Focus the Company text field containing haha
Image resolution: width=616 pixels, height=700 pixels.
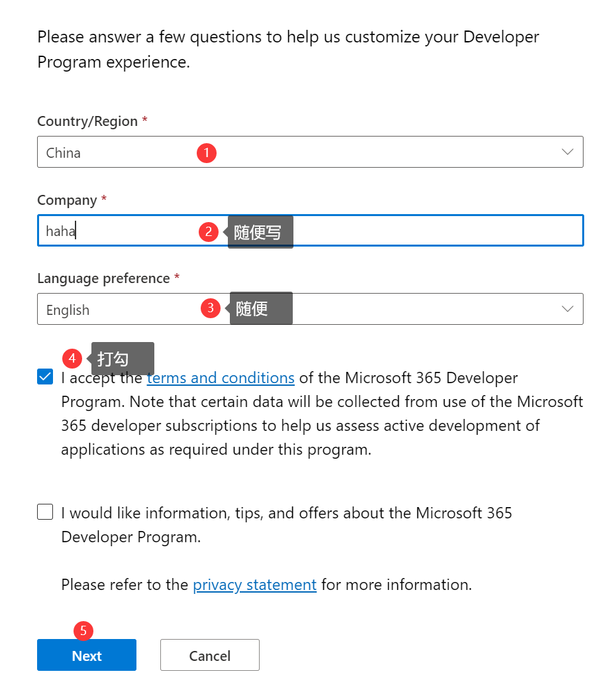397,231
